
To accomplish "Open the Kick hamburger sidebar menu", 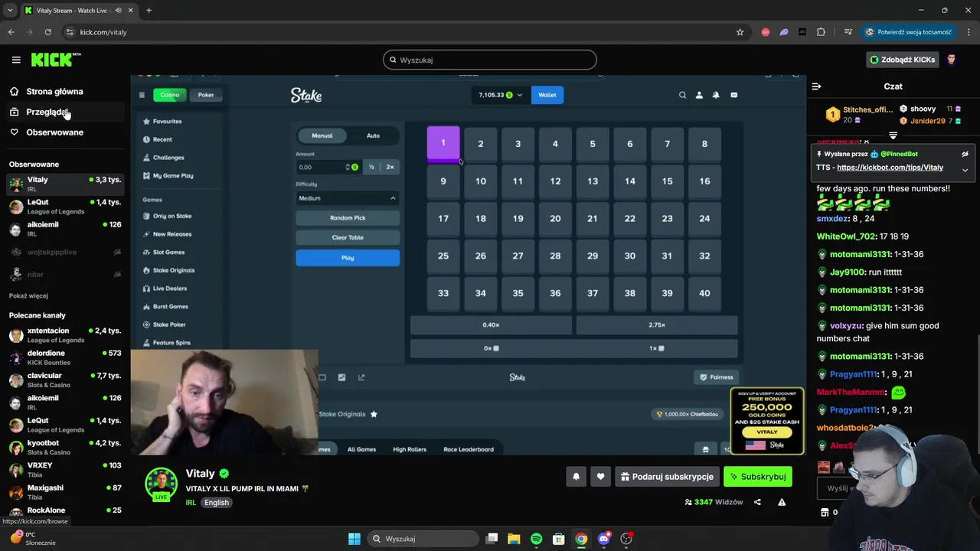I will 16,60.
